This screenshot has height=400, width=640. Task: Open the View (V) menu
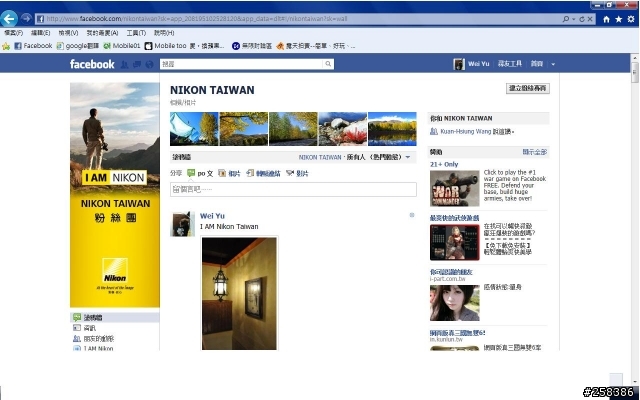point(68,33)
